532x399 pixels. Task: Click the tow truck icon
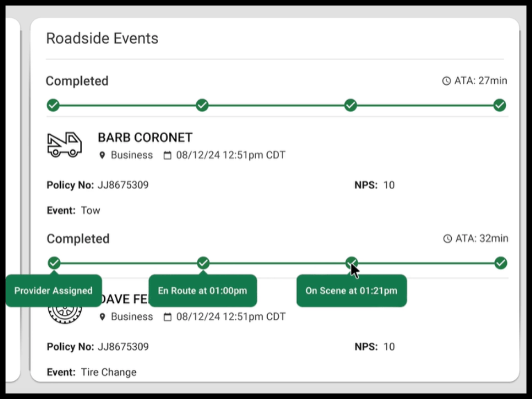64,145
